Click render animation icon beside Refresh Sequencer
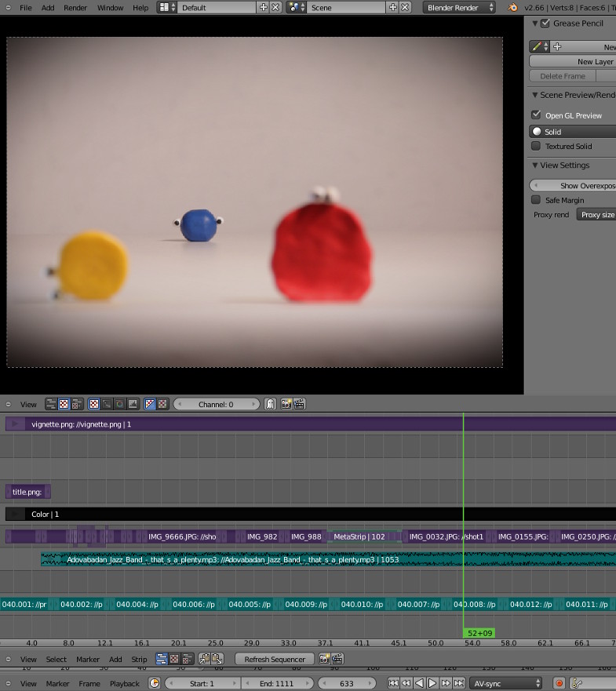The image size is (616, 691). pyautogui.click(x=337, y=660)
